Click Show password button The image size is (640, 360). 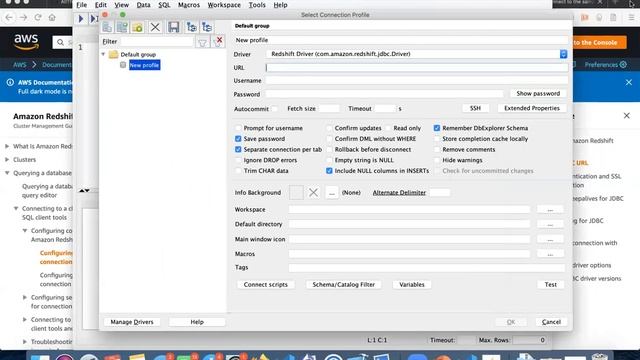[x=538, y=93]
